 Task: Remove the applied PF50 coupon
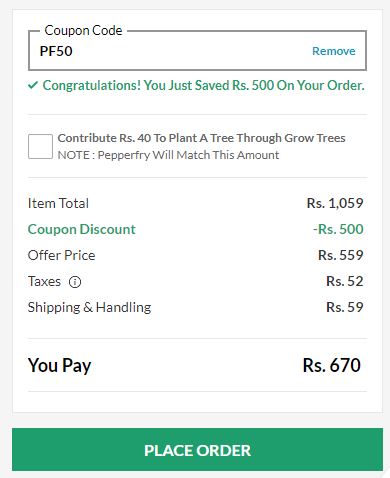coord(334,51)
